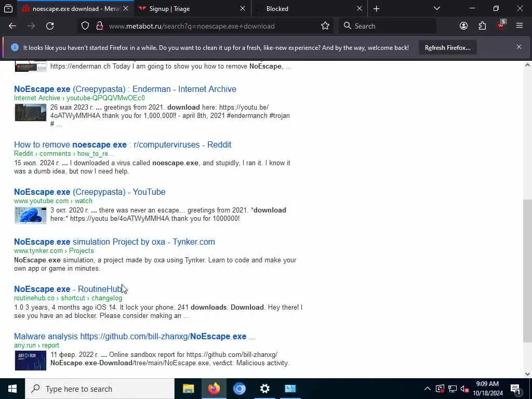Open Firefox application hamburger menu
The image size is (532, 399).
tap(520, 26)
